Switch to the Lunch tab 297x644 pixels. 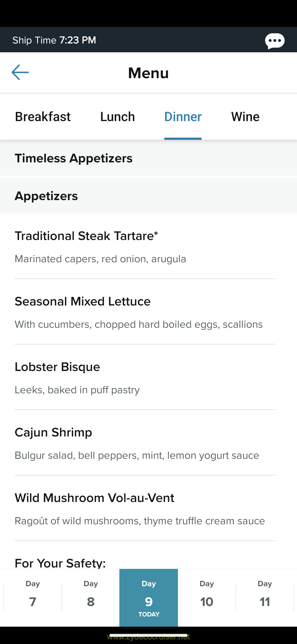click(117, 117)
